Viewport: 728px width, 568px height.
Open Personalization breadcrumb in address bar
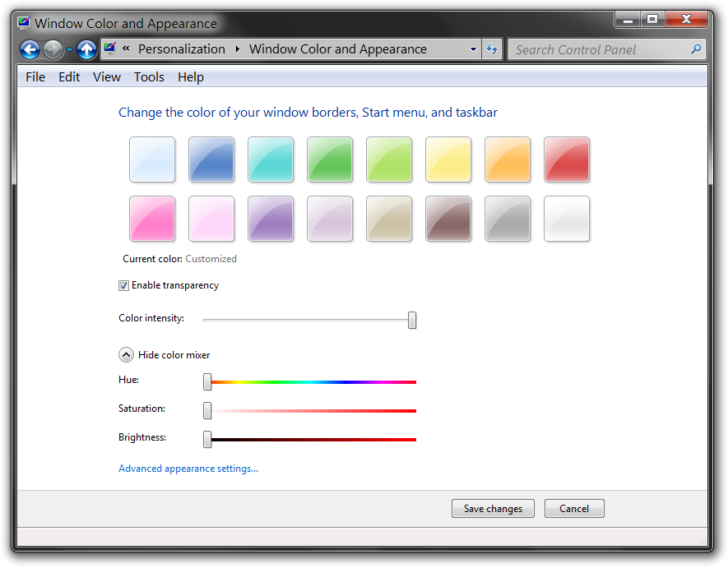tap(182, 48)
